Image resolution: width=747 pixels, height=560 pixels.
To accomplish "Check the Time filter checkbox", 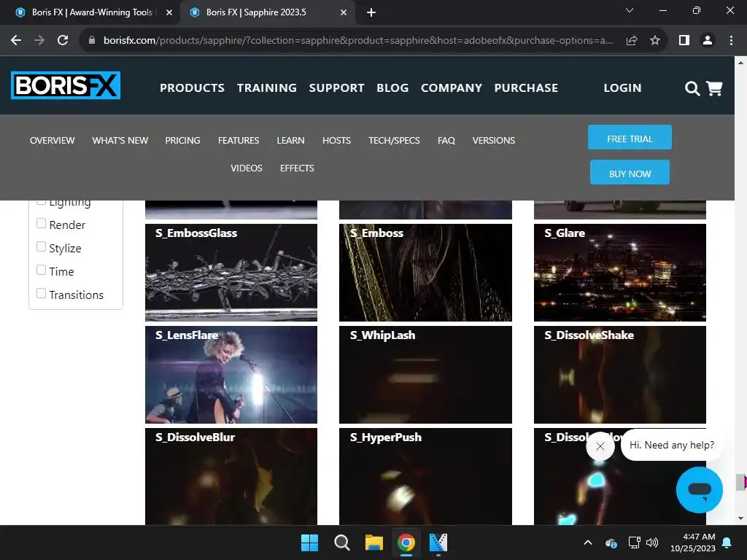I will (42, 270).
